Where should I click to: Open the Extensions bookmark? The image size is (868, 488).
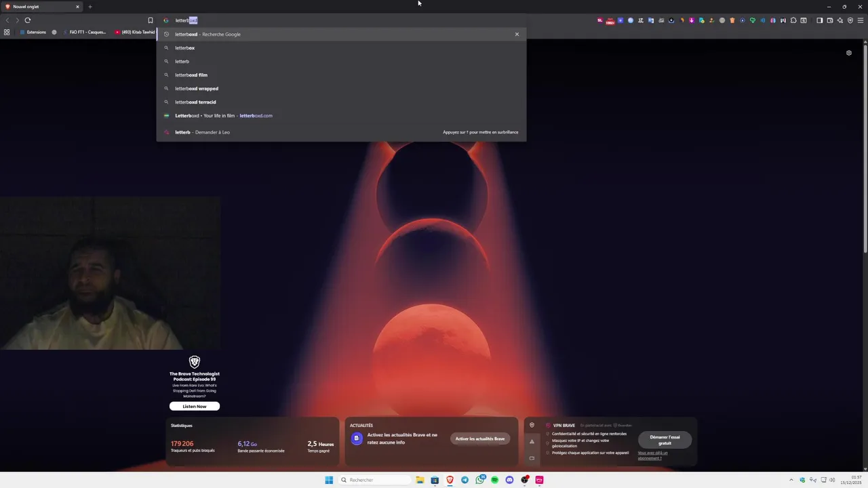[33, 32]
